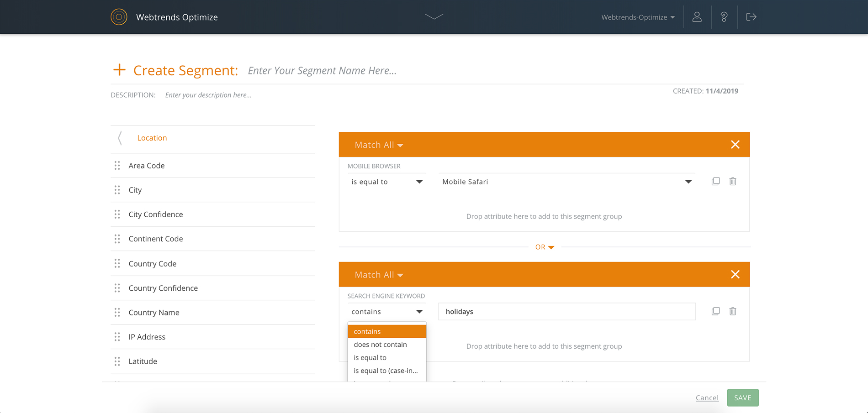Grab the IP Address drag handle
Viewport: 868px width, 413px height.
coord(117,337)
